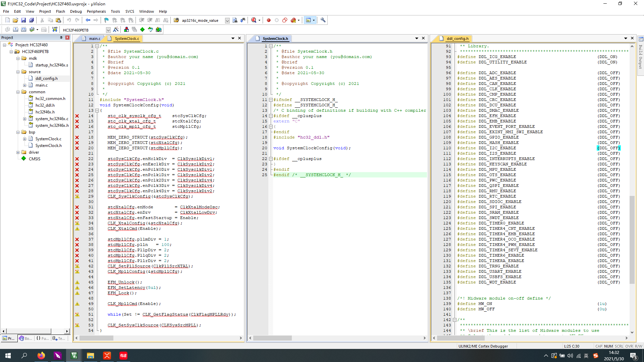Switch to the Books tab at bottom
This screenshot has height=362, width=644.
25,339
